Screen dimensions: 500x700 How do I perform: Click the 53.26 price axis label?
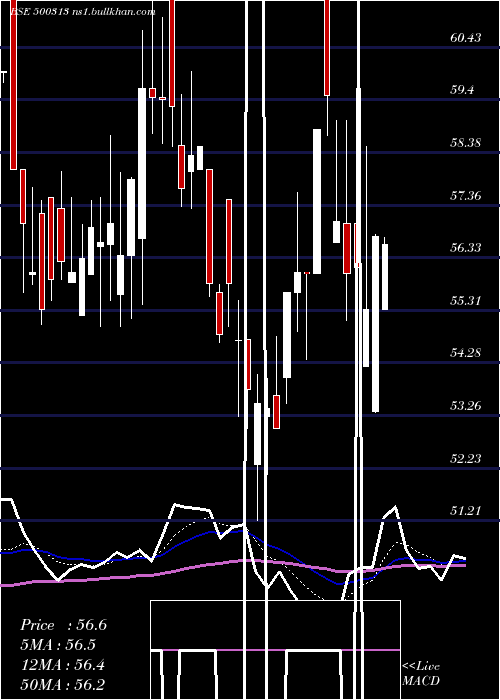coord(466,406)
